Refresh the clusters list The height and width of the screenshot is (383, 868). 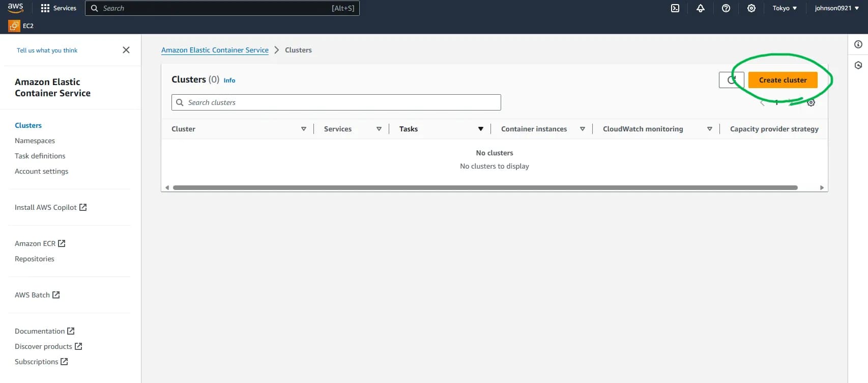click(732, 80)
